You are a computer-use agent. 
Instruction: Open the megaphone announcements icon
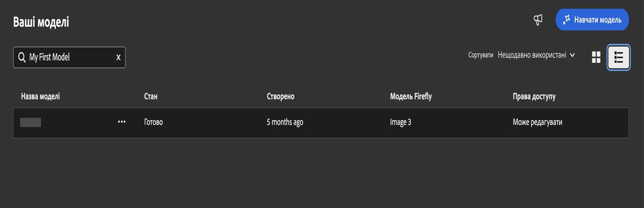click(x=538, y=20)
